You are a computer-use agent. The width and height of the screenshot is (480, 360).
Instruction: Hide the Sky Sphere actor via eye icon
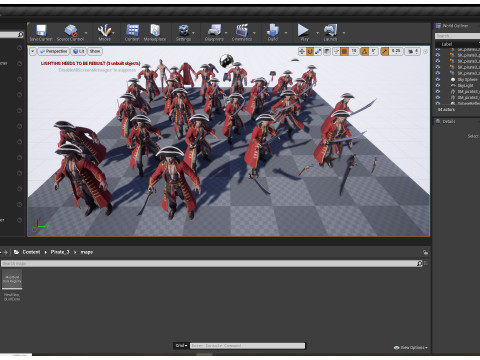(x=438, y=79)
